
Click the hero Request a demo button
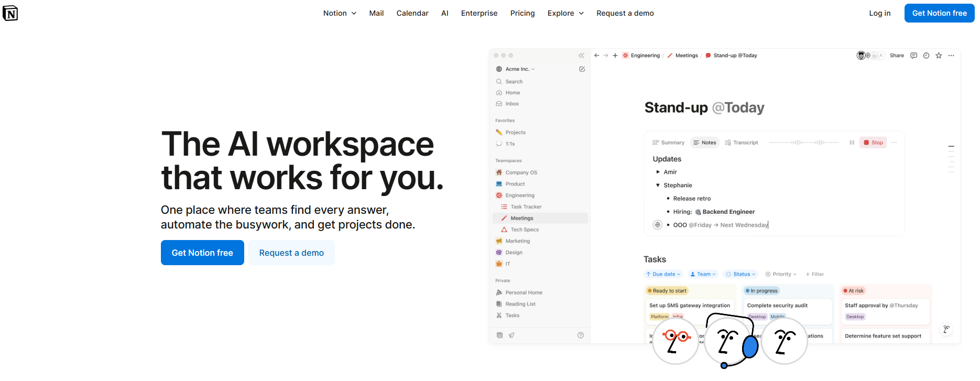(x=291, y=253)
